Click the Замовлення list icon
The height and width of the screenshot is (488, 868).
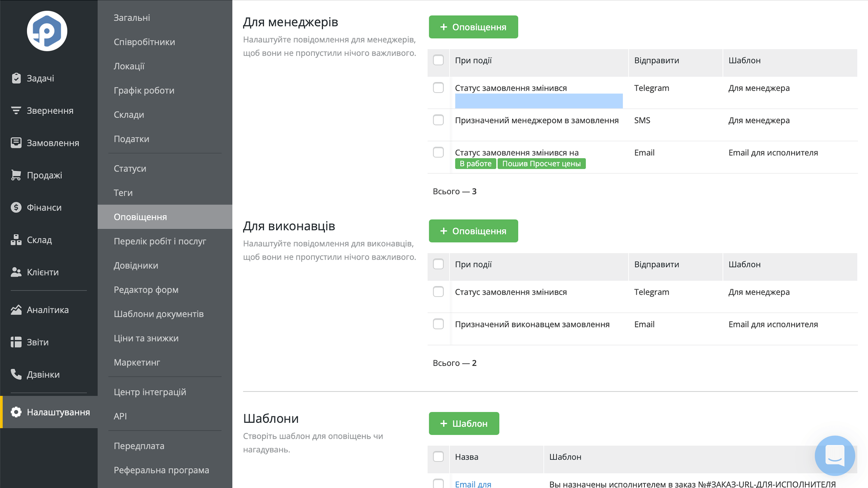(x=16, y=143)
